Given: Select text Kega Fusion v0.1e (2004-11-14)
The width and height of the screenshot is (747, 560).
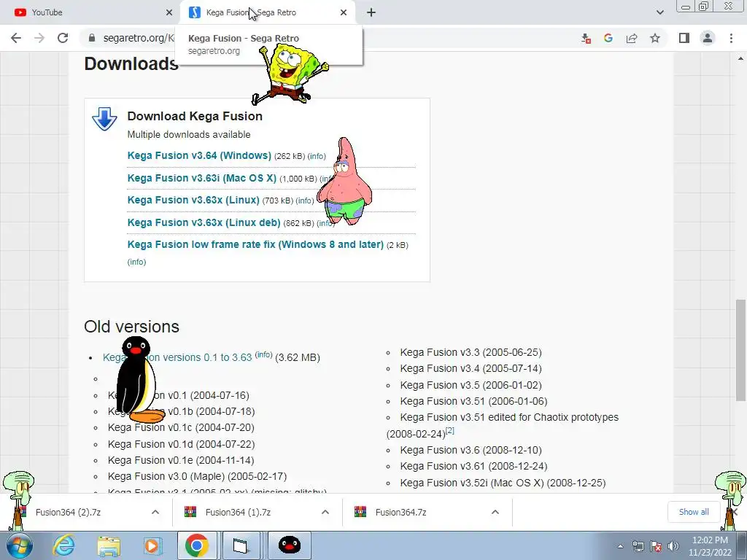Looking at the screenshot, I should click(181, 461).
